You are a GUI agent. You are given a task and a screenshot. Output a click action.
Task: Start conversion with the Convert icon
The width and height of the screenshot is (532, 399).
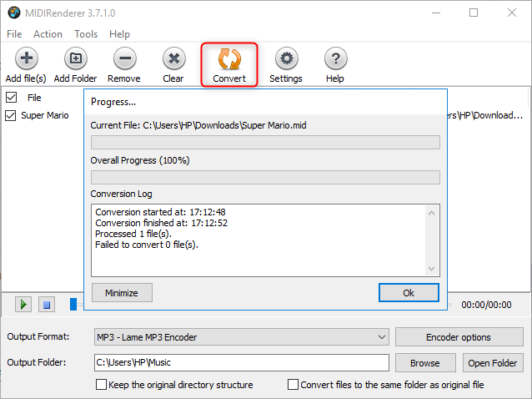click(229, 59)
